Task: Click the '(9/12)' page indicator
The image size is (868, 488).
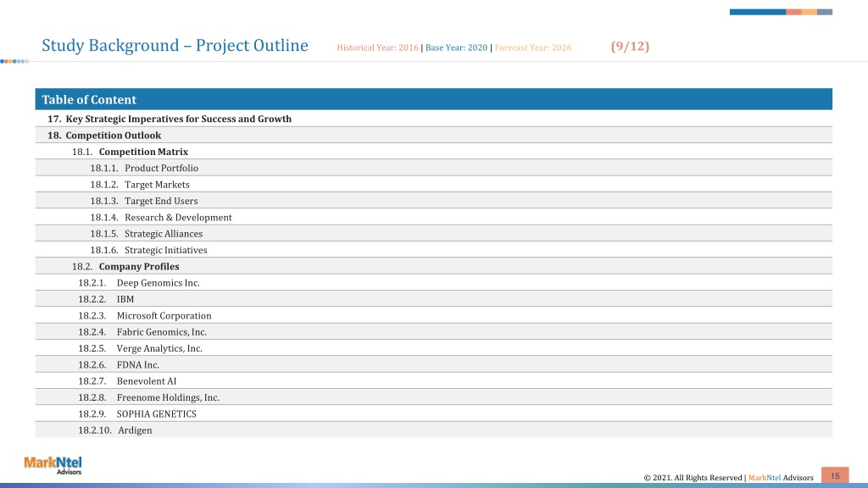Action: coord(630,46)
